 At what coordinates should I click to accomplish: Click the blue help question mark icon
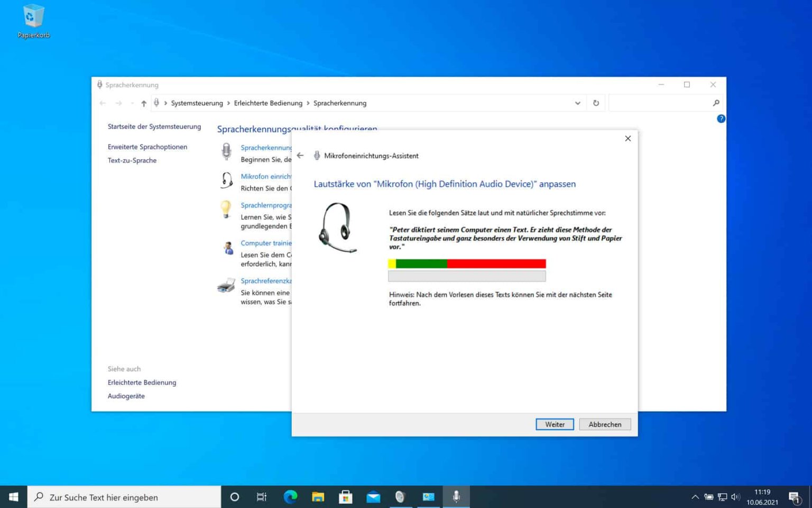(x=721, y=119)
